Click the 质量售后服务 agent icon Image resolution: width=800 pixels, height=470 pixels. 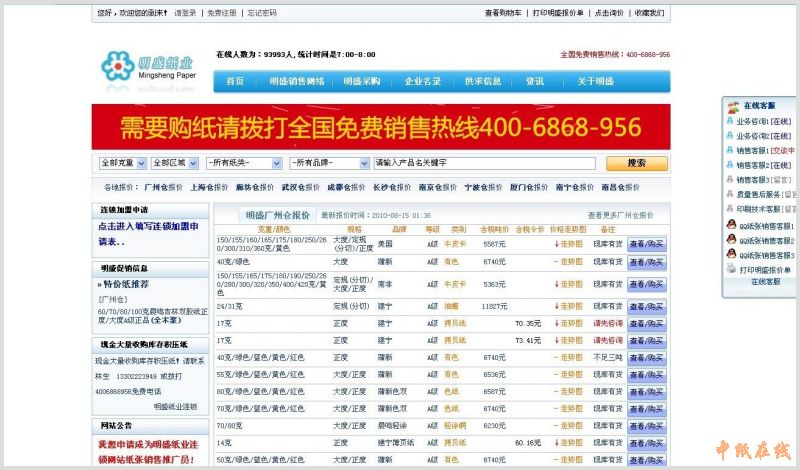point(731,195)
